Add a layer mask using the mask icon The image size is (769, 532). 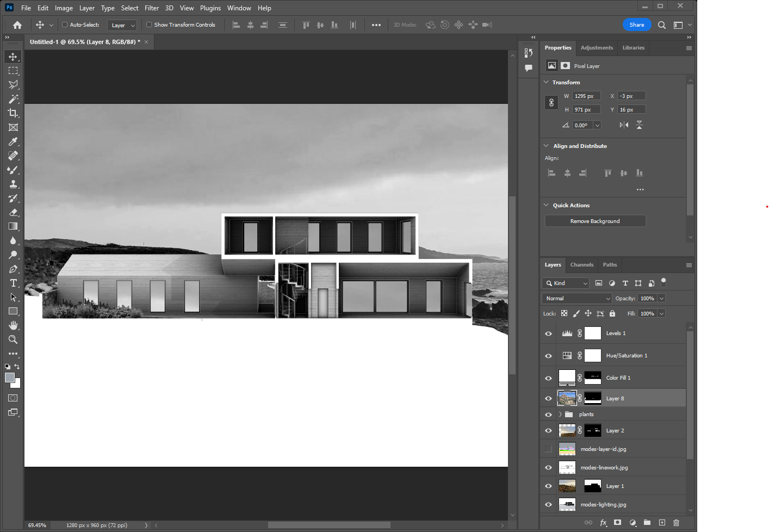617,522
